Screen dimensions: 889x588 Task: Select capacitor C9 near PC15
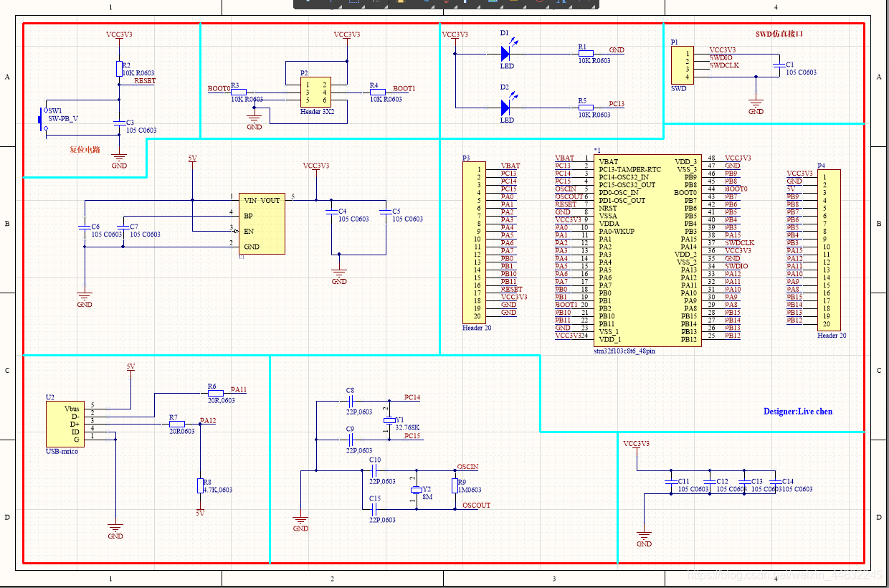(351, 439)
